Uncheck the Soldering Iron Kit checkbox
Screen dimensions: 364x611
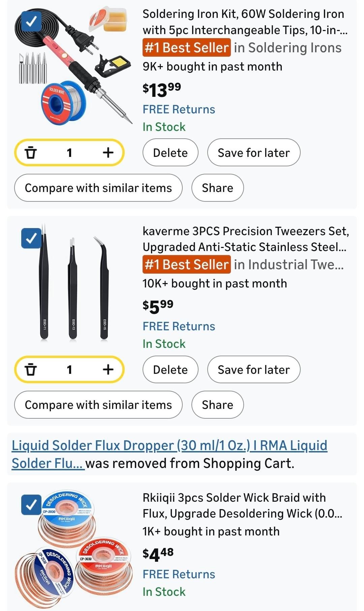point(31,22)
